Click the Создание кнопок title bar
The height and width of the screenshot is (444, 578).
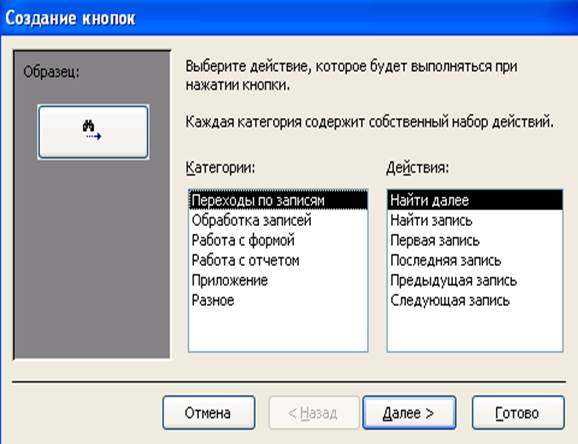tap(289, 17)
